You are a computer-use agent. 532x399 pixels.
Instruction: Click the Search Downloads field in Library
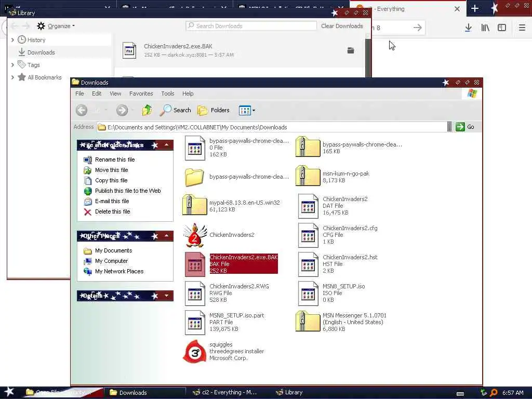click(x=251, y=26)
